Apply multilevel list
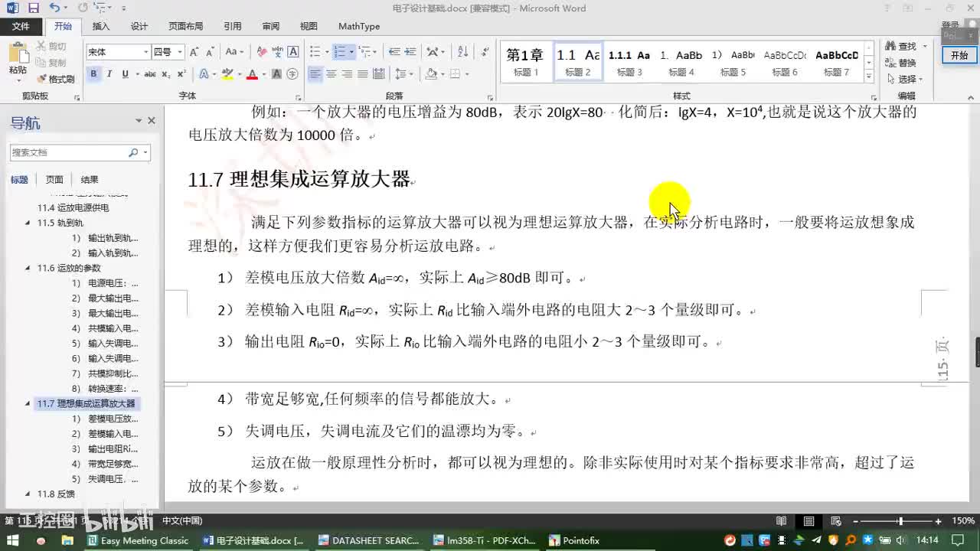This screenshot has width=980, height=551. coord(365,52)
